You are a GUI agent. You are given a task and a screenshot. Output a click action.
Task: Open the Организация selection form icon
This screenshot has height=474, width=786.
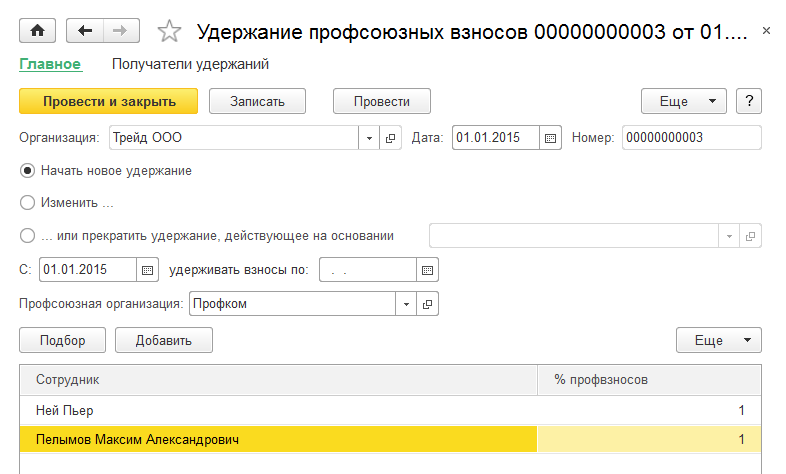(391, 138)
